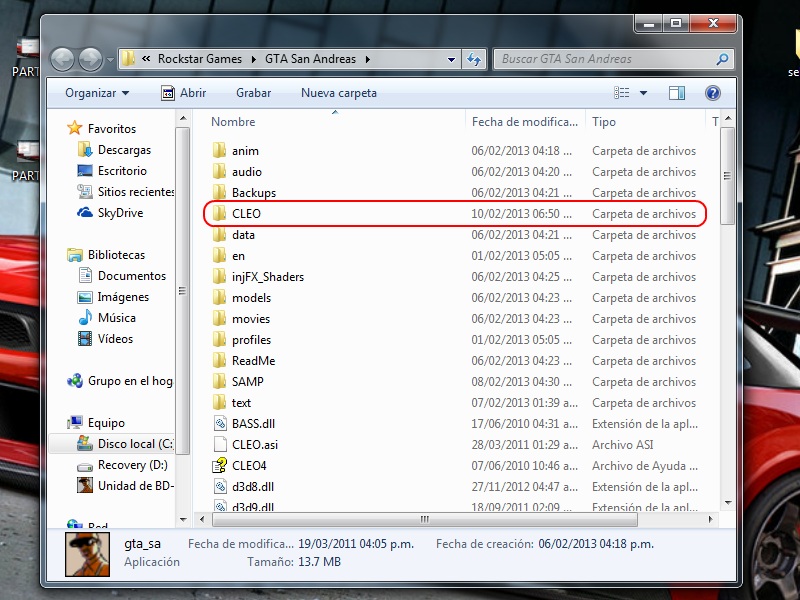Sort by the Tipo column header
800x600 pixels.
point(604,122)
